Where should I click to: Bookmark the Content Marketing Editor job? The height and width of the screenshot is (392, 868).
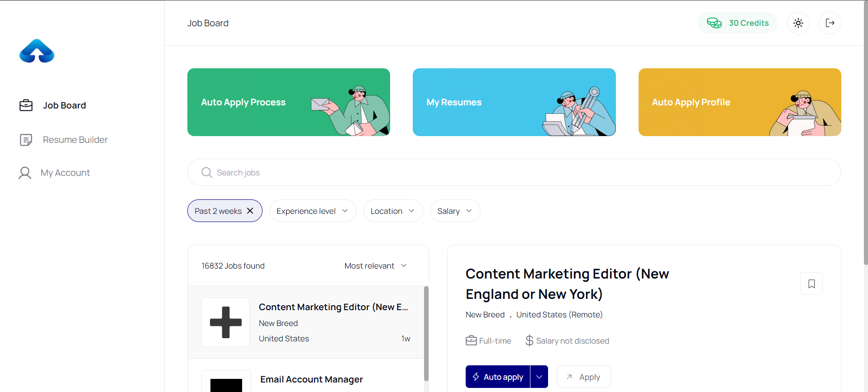tap(811, 283)
